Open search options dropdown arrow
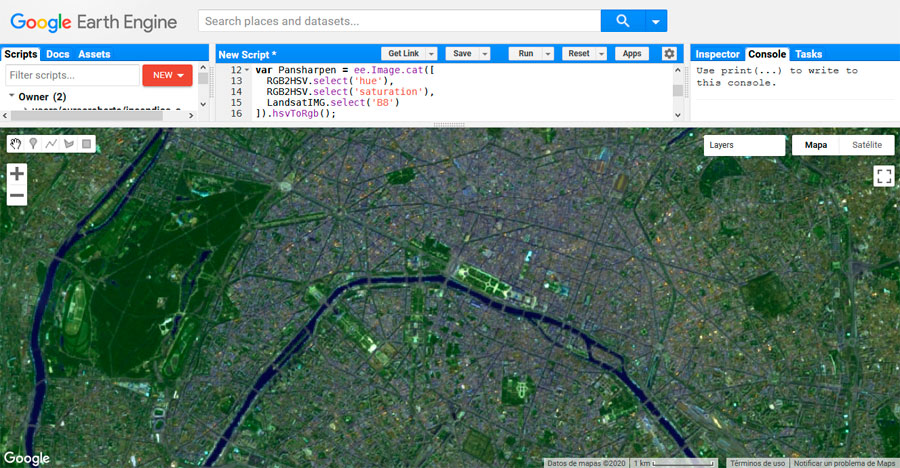This screenshot has height=468, width=900. tap(655, 21)
